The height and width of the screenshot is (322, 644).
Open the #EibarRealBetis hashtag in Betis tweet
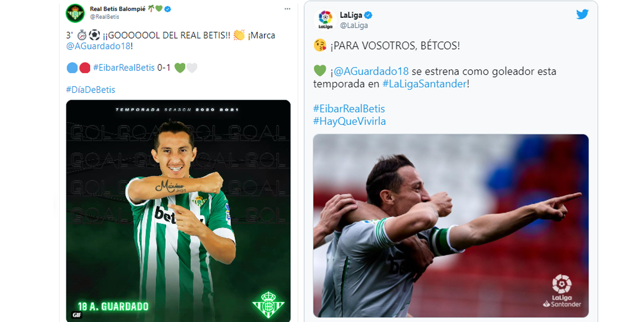(x=124, y=68)
